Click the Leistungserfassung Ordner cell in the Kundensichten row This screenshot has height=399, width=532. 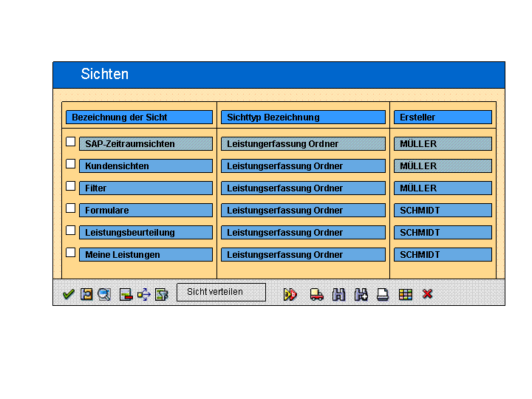(x=303, y=166)
